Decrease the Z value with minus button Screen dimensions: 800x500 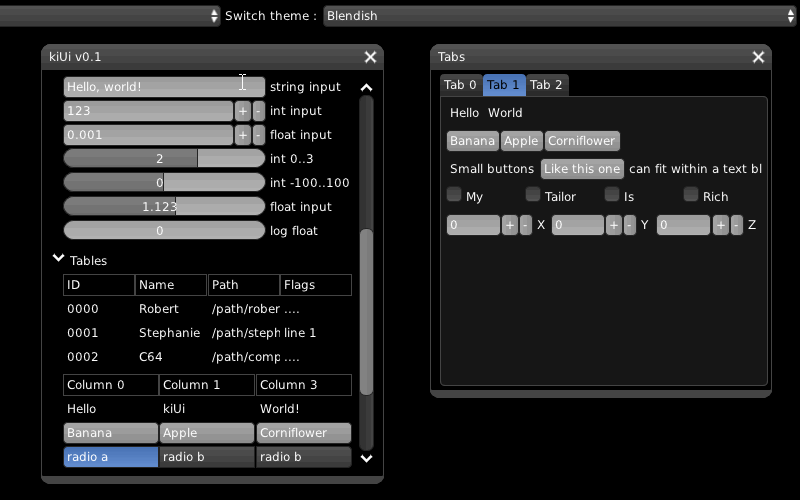point(737,225)
